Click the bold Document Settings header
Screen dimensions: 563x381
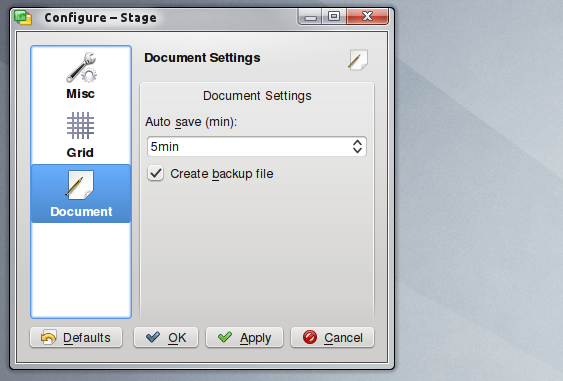(202, 58)
